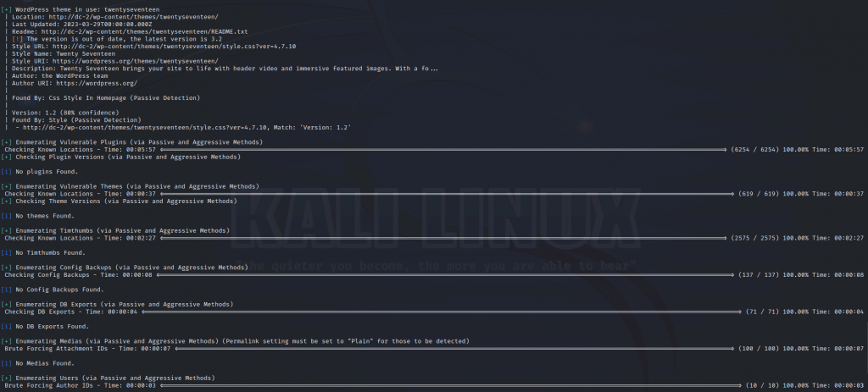Click "Enumerating Vulnerable Themes" heading line
Image resolution: width=868 pixels, height=392 pixels.
point(130,186)
